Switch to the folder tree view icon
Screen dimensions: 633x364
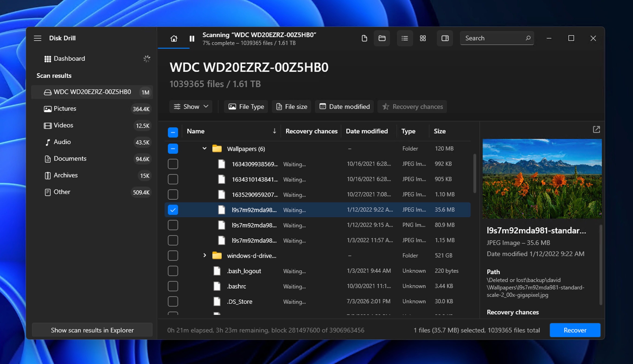pyautogui.click(x=382, y=38)
